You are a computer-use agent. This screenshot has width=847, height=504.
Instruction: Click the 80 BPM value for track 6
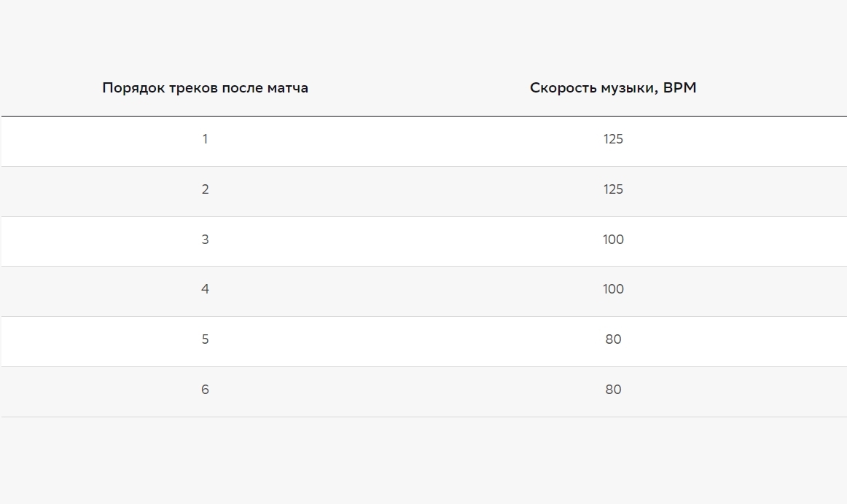pos(613,390)
